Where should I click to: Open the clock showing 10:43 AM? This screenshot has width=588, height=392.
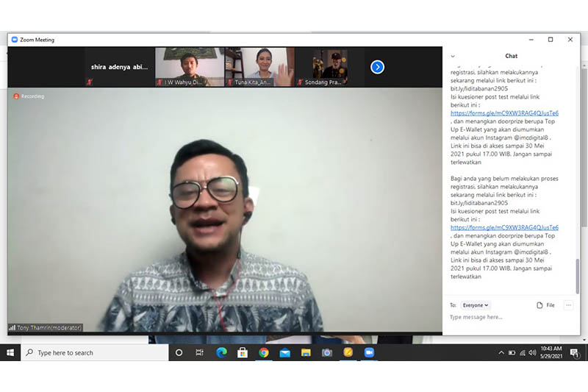click(551, 352)
